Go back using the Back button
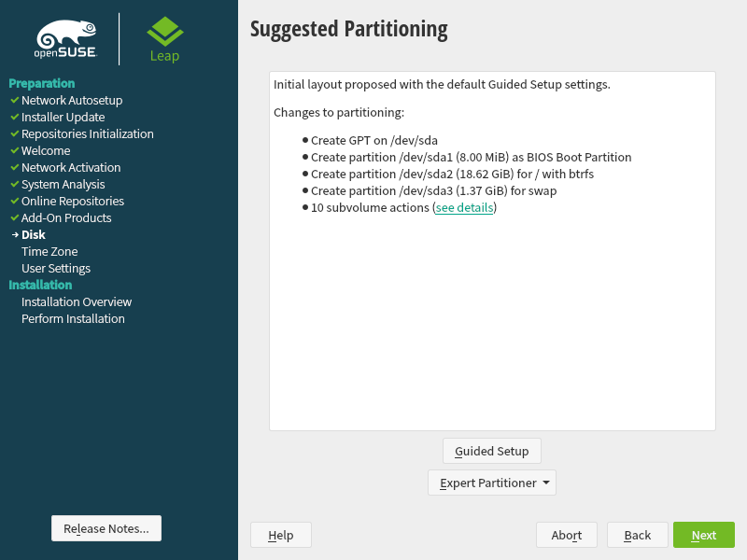This screenshot has height=560, width=747. click(x=637, y=535)
